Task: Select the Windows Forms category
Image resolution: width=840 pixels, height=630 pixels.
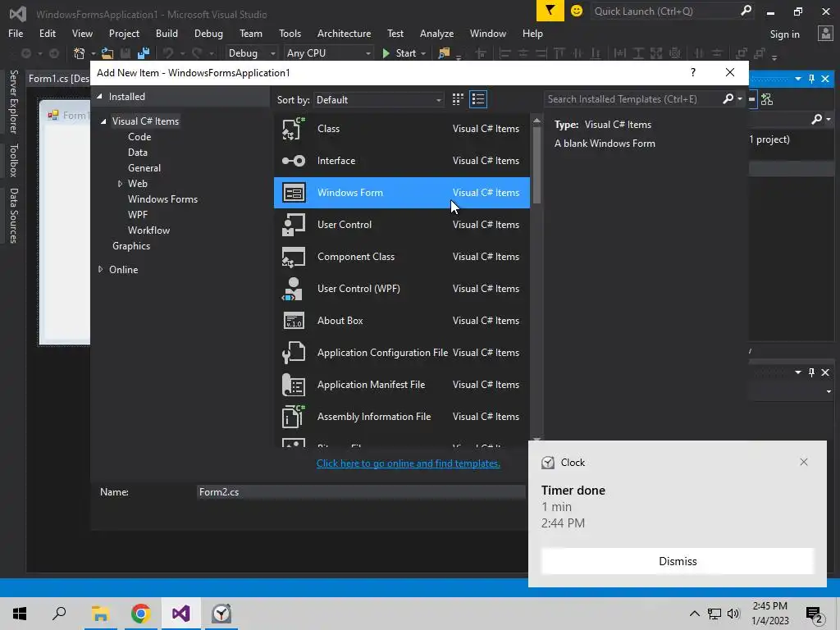Action: click(163, 199)
